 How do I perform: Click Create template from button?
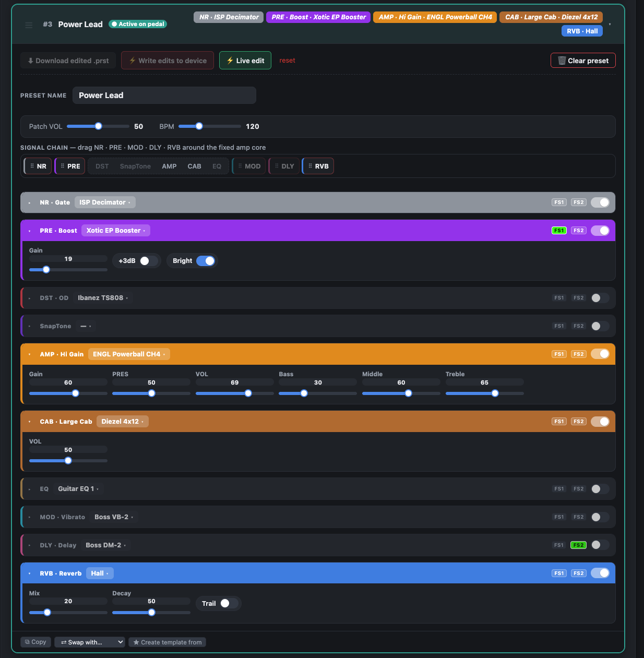pyautogui.click(x=168, y=642)
